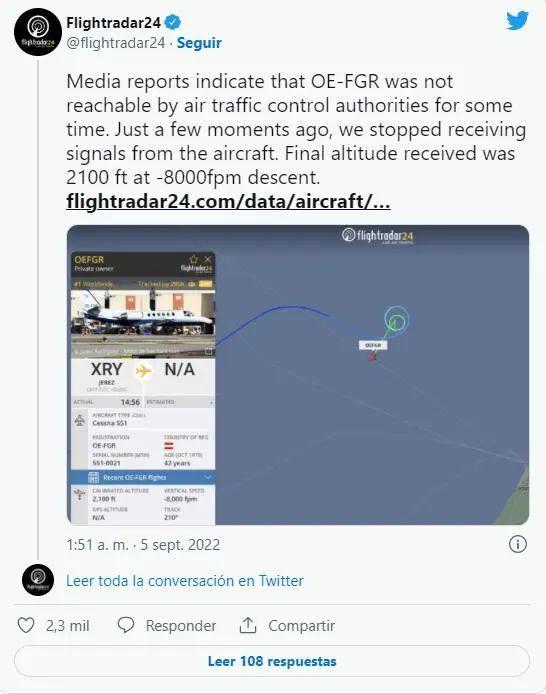
Task: Open tweet info circle icon
Action: (518, 544)
